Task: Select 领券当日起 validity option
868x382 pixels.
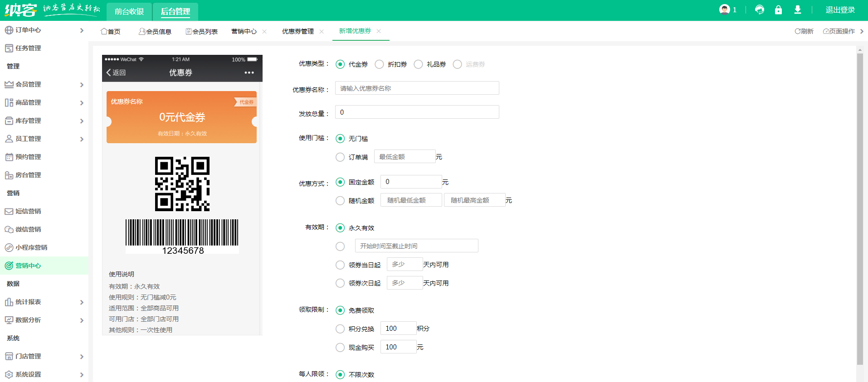Action: click(x=340, y=265)
